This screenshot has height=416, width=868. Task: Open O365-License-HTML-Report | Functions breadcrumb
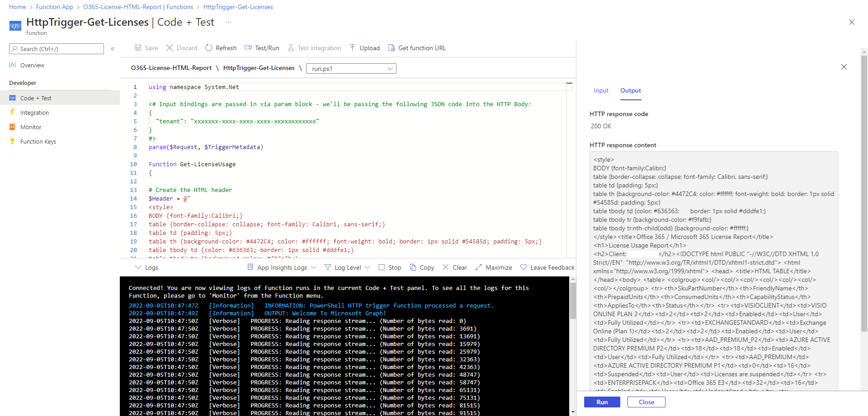[138, 7]
